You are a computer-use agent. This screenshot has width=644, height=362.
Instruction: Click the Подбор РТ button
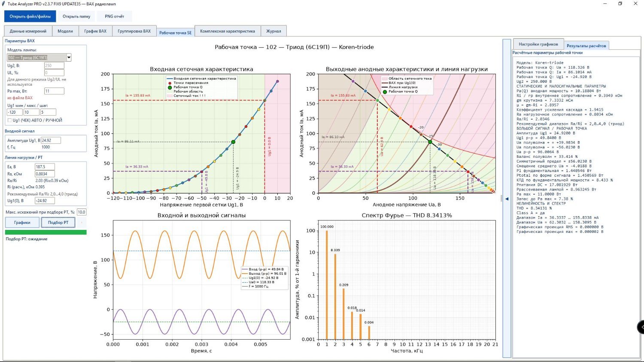(58, 222)
